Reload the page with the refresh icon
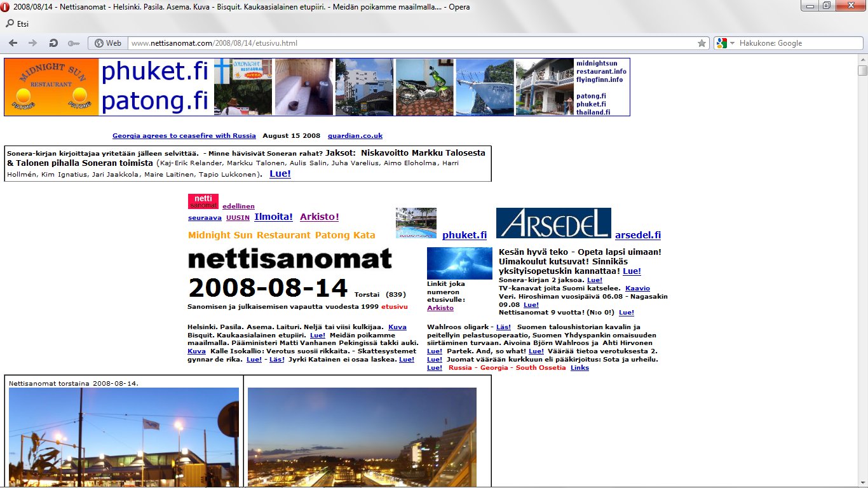Image resolution: width=868 pixels, height=488 pixels. coord(53,43)
